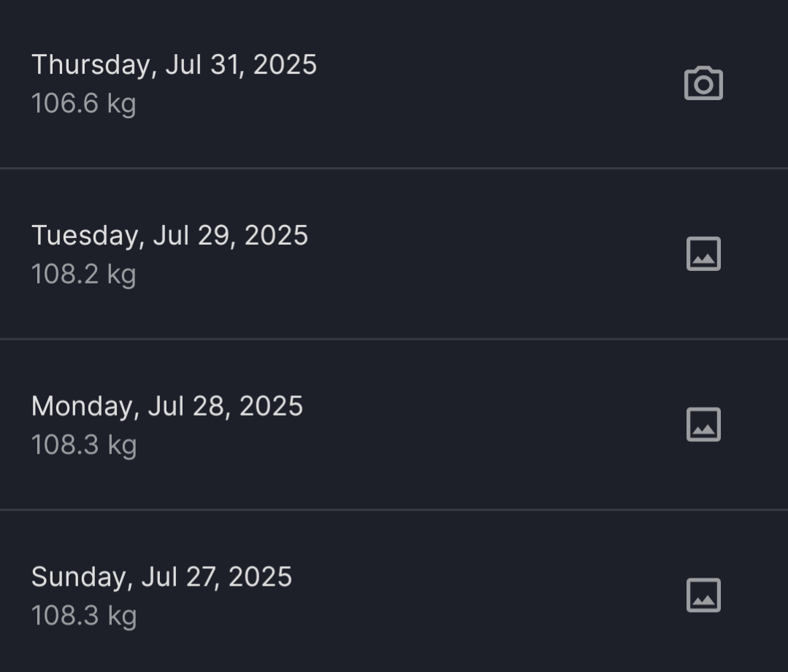
Task: Open the word Sunday in last entry
Action: pyautogui.click(x=80, y=577)
